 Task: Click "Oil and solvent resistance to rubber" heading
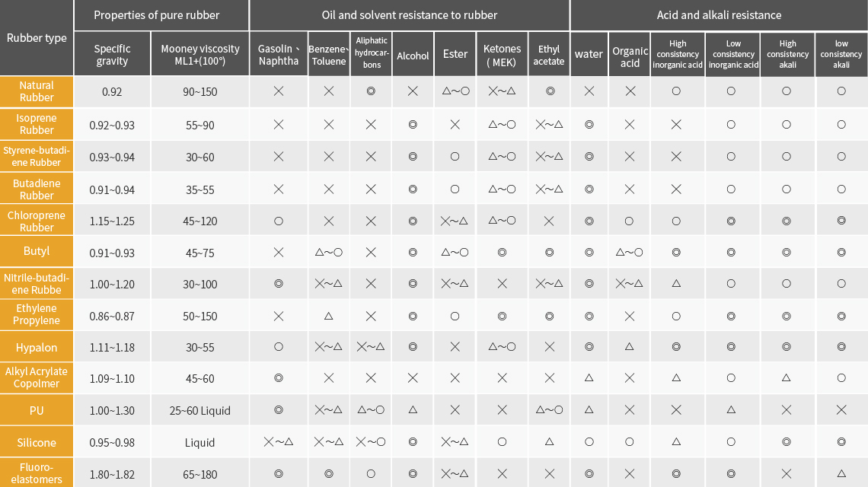coord(410,15)
